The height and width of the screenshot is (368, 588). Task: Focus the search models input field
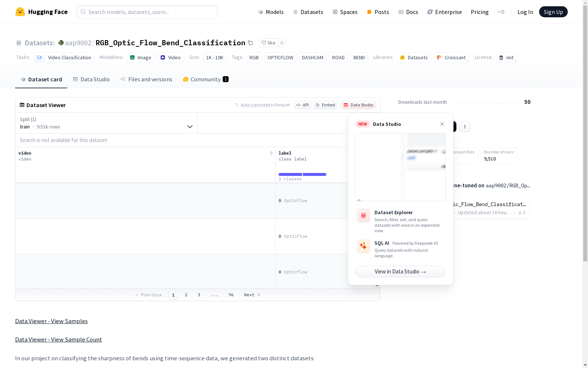click(x=147, y=12)
